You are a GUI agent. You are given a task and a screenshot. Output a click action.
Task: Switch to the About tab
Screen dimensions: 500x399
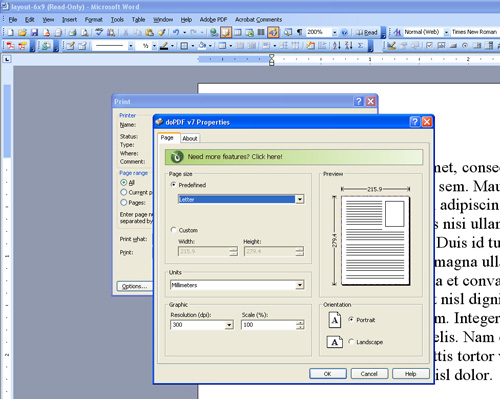(x=190, y=138)
